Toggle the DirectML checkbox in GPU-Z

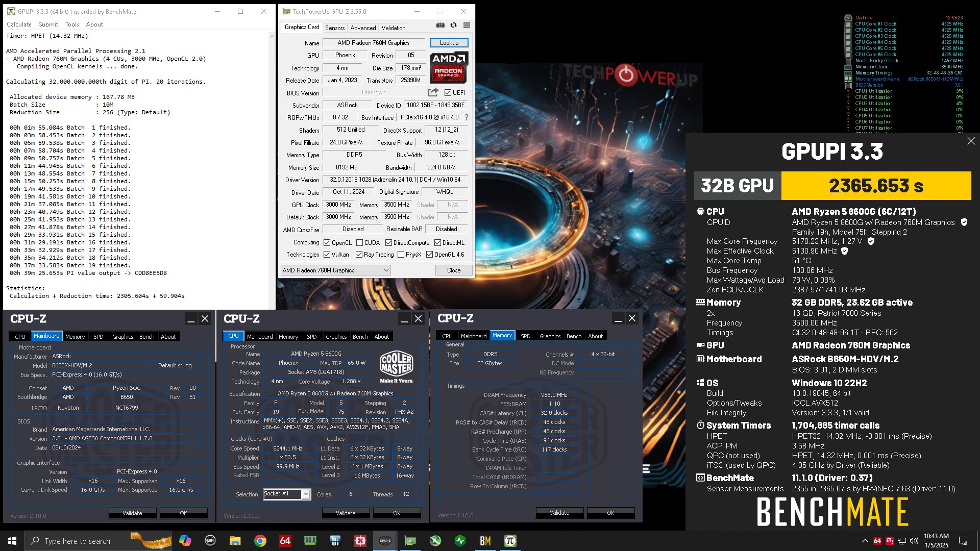click(x=437, y=243)
